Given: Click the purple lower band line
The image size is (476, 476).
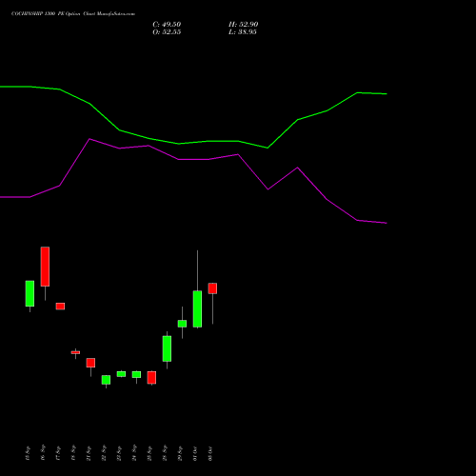Looking at the screenshot, I should coord(193,159).
